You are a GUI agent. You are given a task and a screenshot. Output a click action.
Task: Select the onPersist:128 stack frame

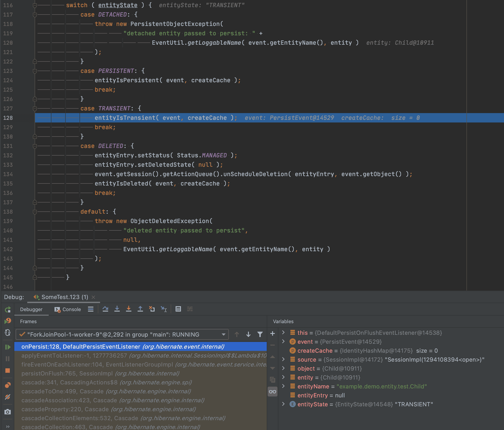click(141, 347)
